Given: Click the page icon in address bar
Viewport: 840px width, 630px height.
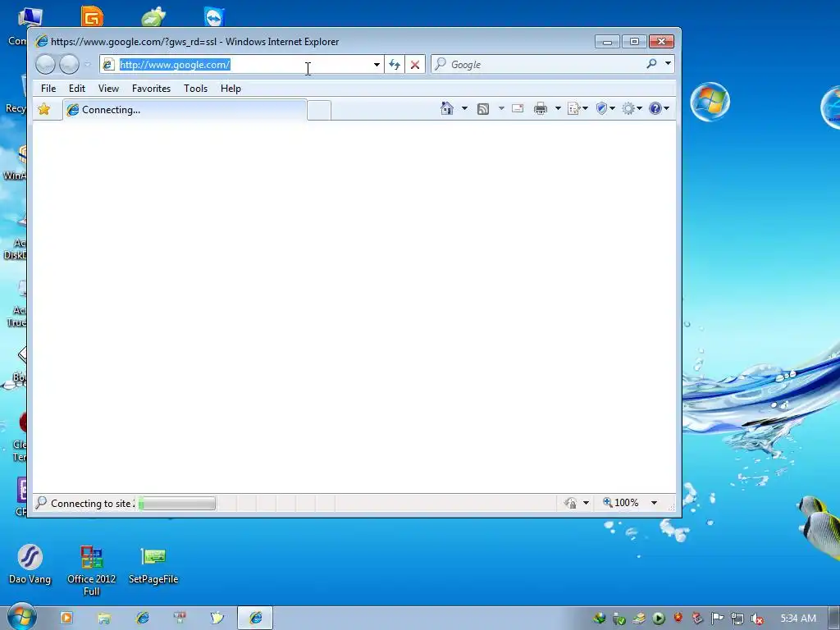Looking at the screenshot, I should click(x=108, y=65).
